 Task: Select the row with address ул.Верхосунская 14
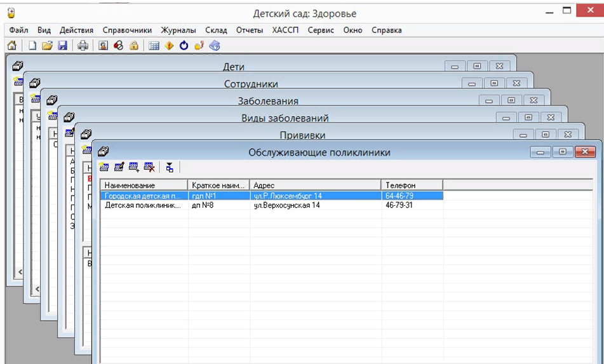pos(286,206)
